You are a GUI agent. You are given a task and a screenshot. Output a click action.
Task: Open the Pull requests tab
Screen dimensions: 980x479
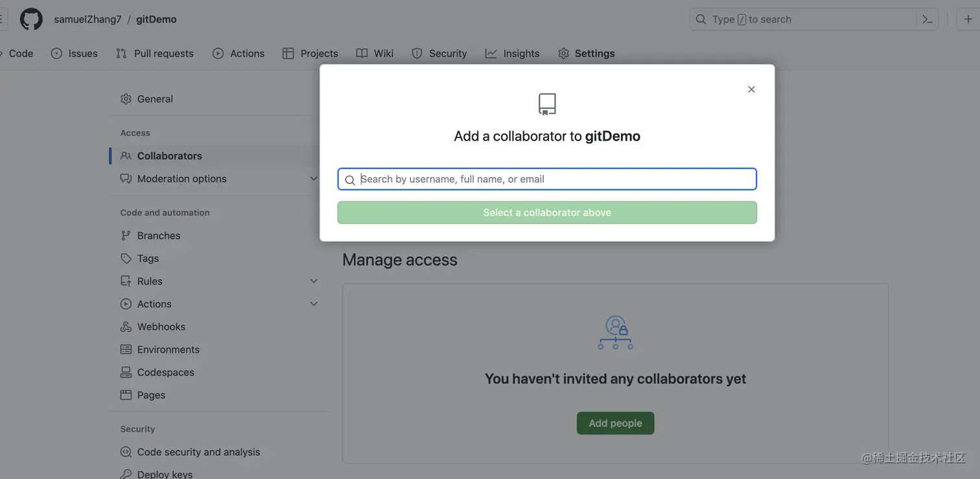155,53
